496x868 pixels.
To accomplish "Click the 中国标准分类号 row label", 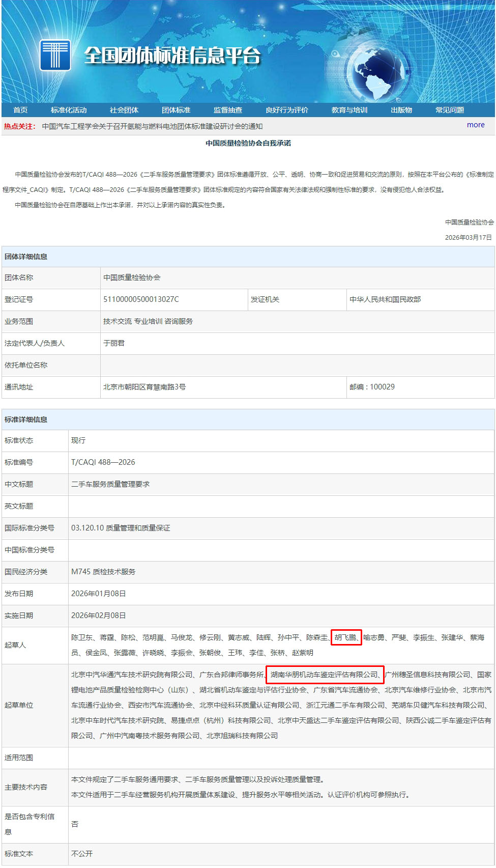I will click(30, 550).
